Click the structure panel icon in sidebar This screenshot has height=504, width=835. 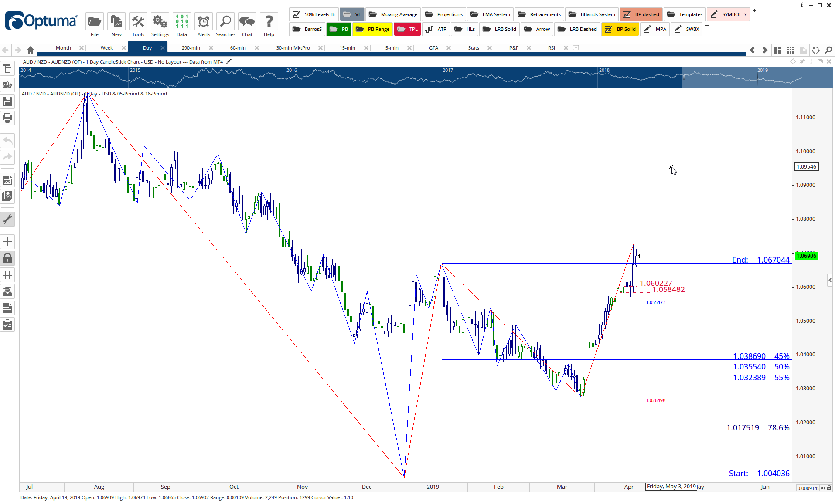[x=7, y=69]
